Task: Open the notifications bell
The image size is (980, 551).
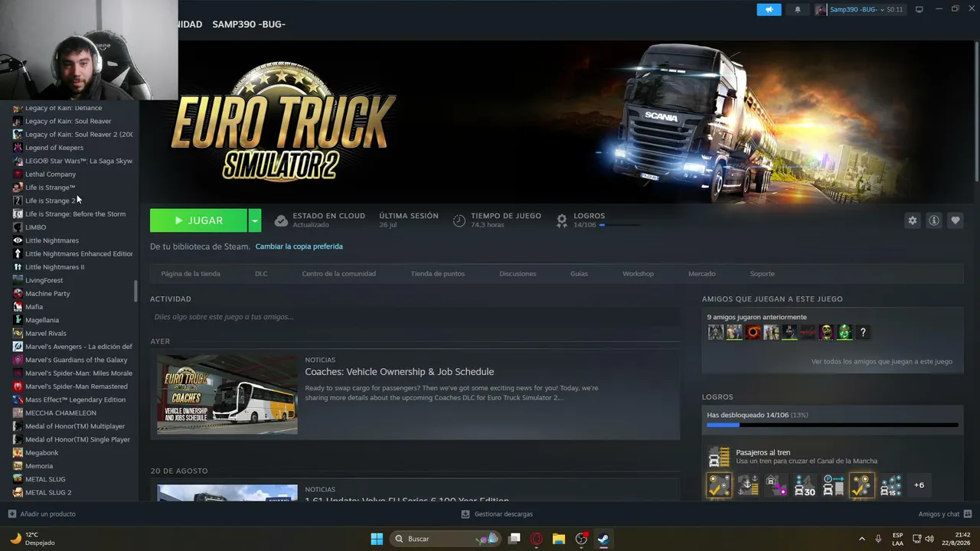Action: point(797,9)
